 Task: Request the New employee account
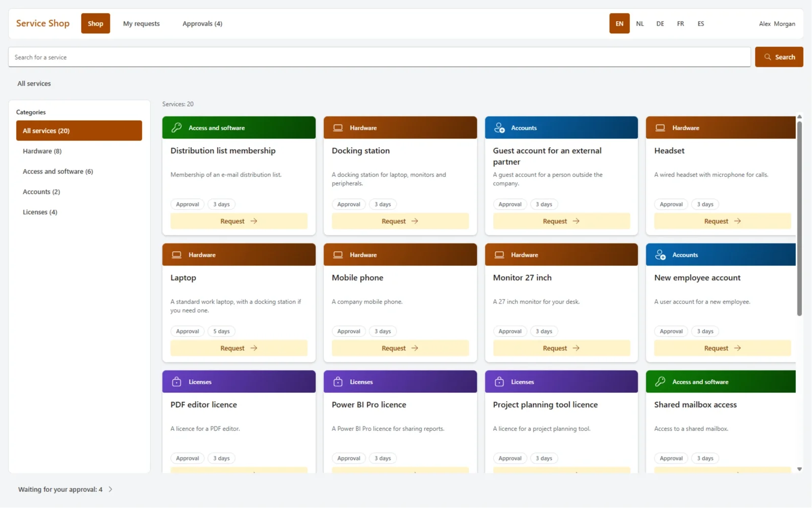point(723,348)
